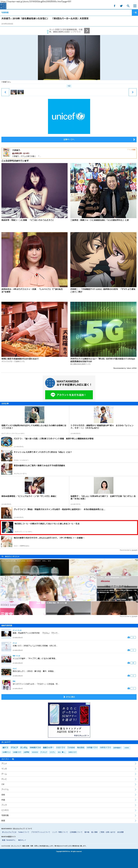Screen dimensions: 138x868
Task: Expand the テレビ category row
Action: tap(69, 779)
